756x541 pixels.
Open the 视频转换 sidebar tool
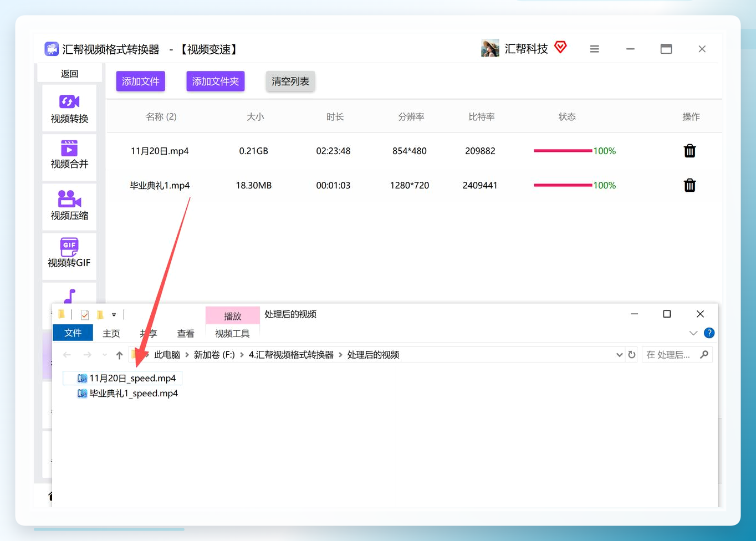point(69,109)
